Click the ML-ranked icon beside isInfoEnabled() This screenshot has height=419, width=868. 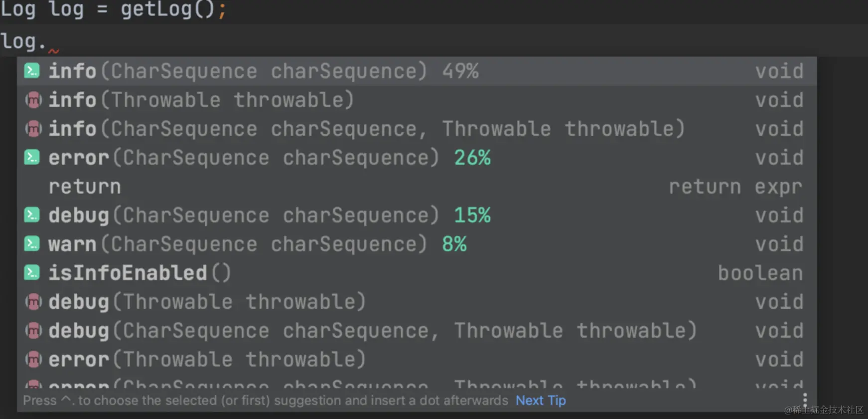[32, 273]
